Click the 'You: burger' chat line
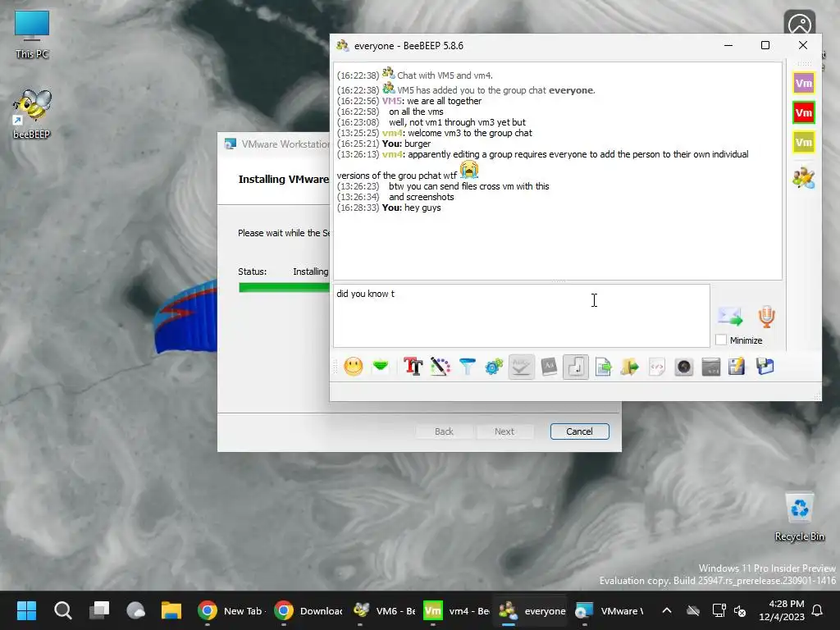840x630 pixels. click(406, 144)
